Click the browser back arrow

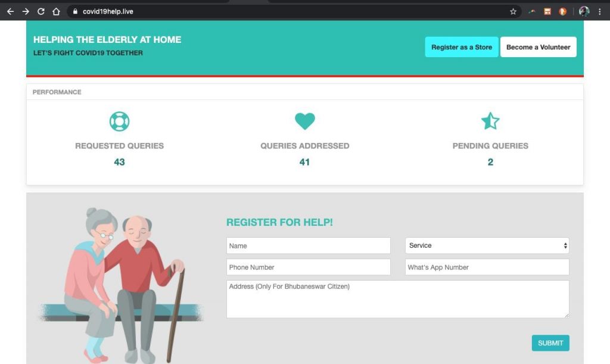tap(10, 11)
